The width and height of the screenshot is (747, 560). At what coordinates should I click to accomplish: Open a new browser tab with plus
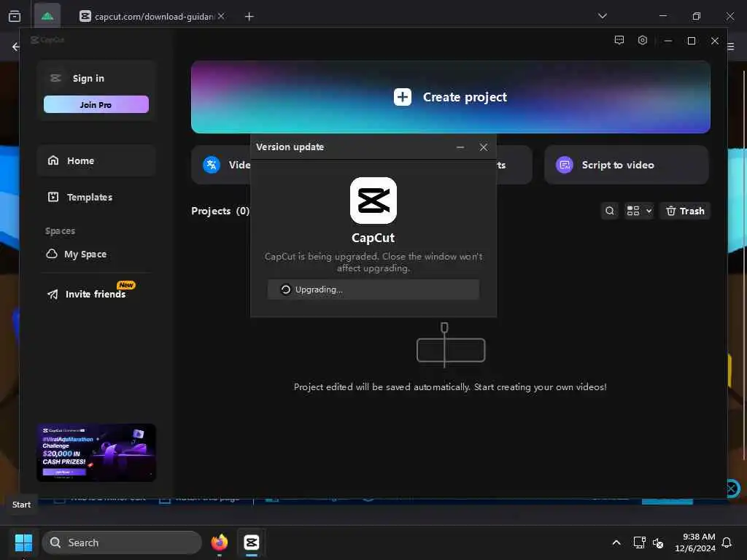pos(249,17)
